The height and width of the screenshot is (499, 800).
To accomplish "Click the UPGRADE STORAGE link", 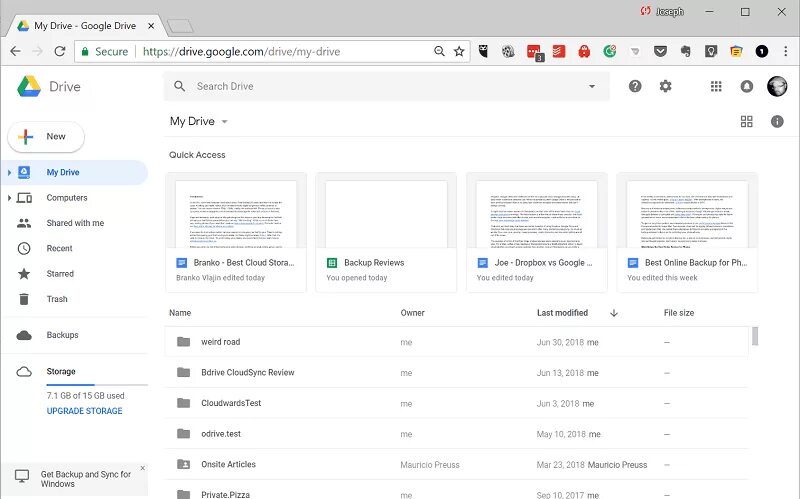I will 85,411.
